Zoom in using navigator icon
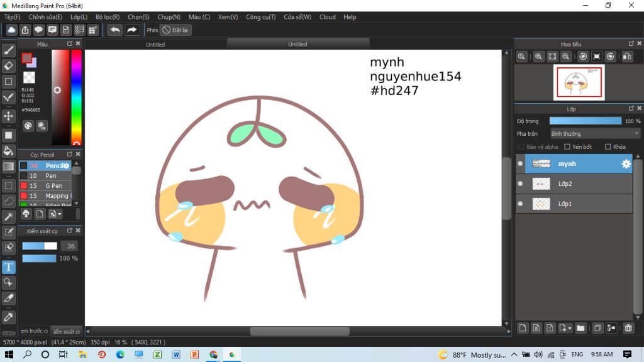 click(538, 57)
